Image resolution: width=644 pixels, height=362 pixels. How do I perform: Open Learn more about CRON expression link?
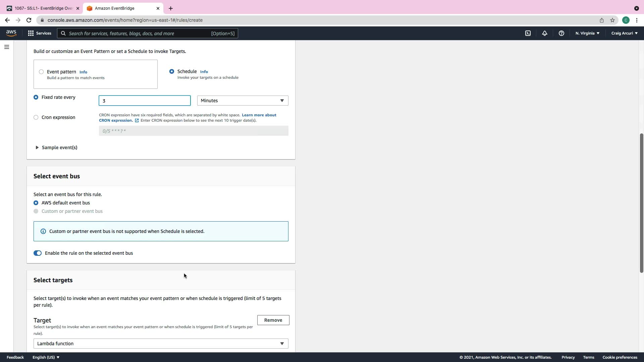259,115
